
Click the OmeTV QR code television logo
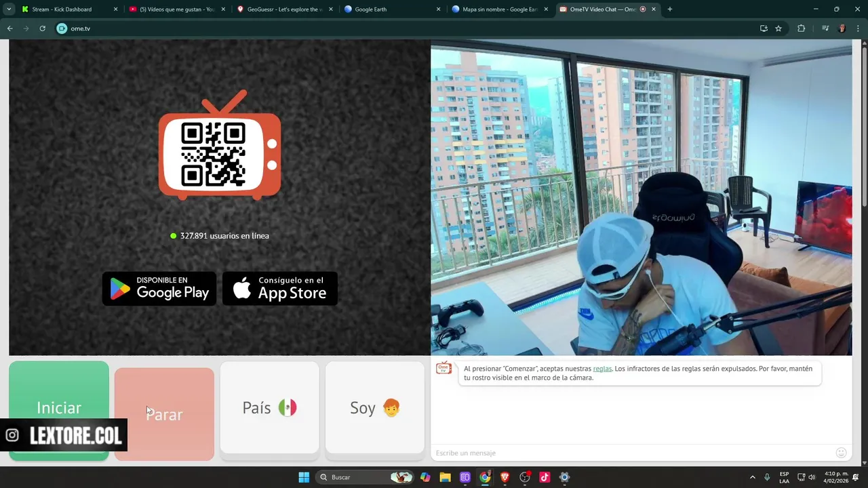220,145
